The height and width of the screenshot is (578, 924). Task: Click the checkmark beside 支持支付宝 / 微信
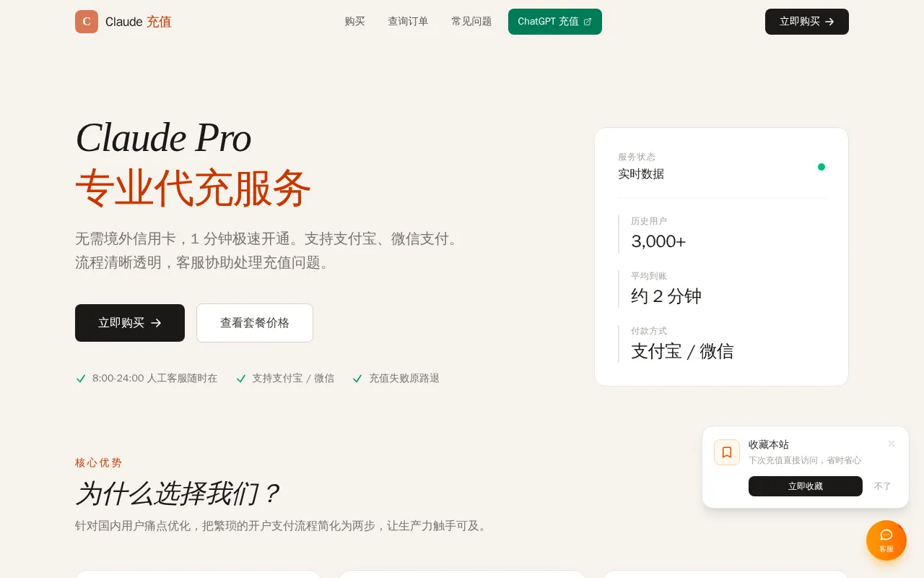[x=241, y=379]
